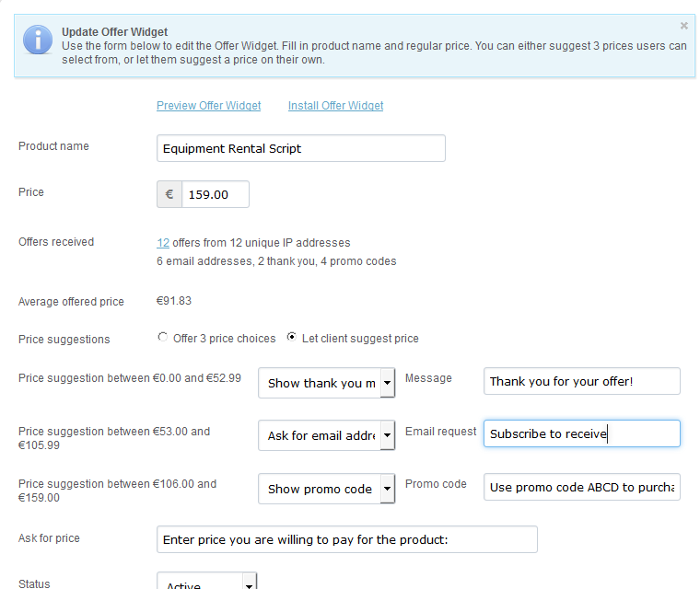
Task: Click the €91.83 average offered price
Action: [174, 301]
